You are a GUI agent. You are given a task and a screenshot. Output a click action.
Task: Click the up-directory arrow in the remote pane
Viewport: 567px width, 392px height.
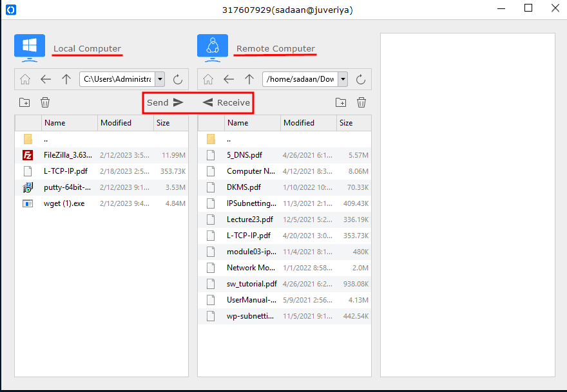[x=249, y=79]
